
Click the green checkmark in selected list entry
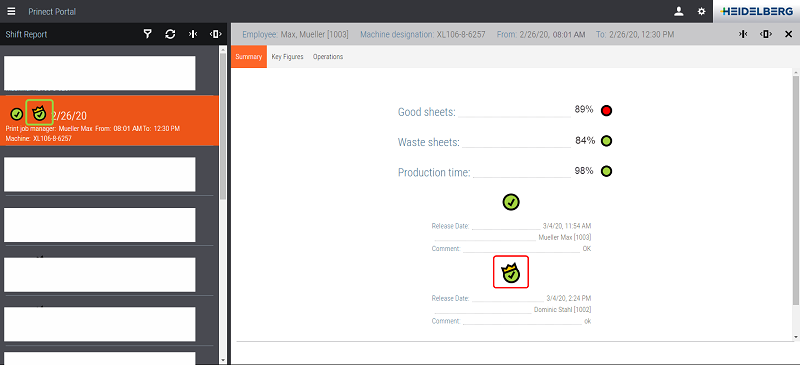coord(16,114)
